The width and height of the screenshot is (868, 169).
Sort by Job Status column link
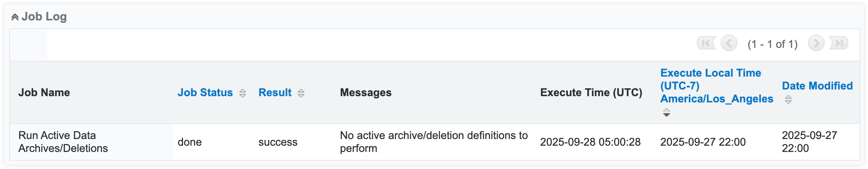205,92
